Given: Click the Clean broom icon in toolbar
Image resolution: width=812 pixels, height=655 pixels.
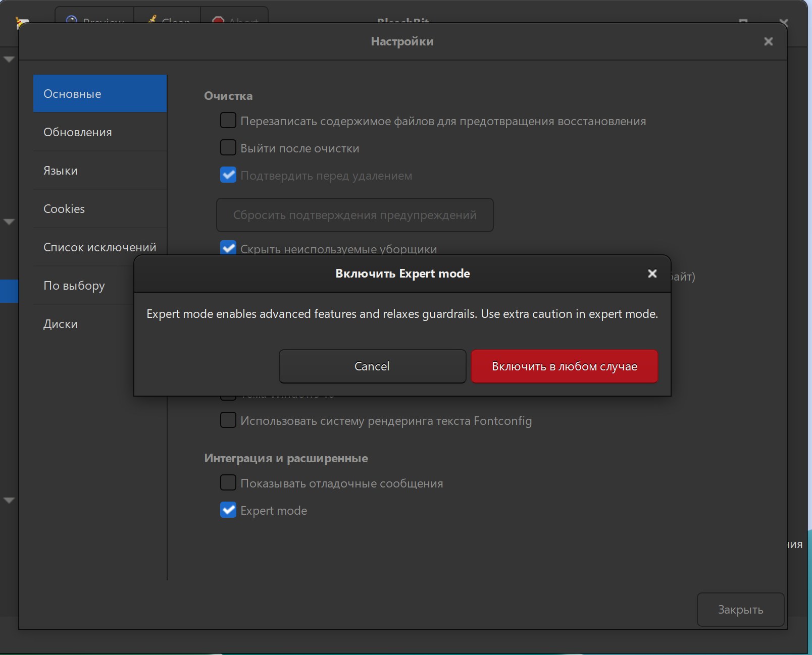Looking at the screenshot, I should tap(151, 20).
